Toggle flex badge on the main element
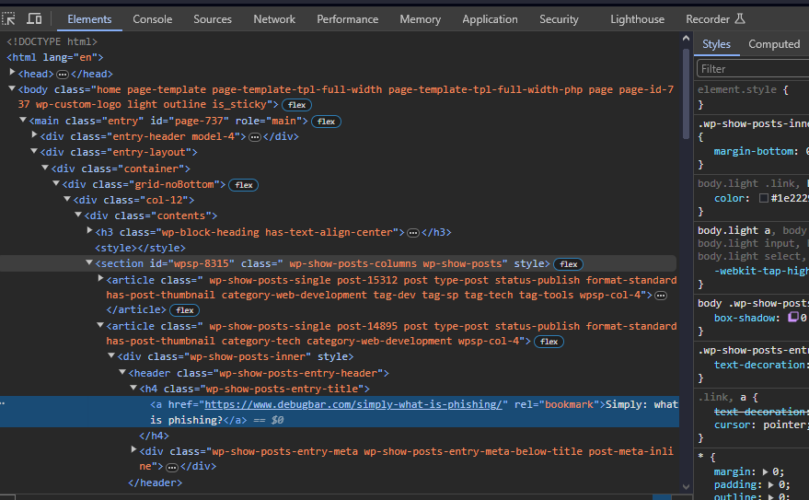 (x=326, y=121)
